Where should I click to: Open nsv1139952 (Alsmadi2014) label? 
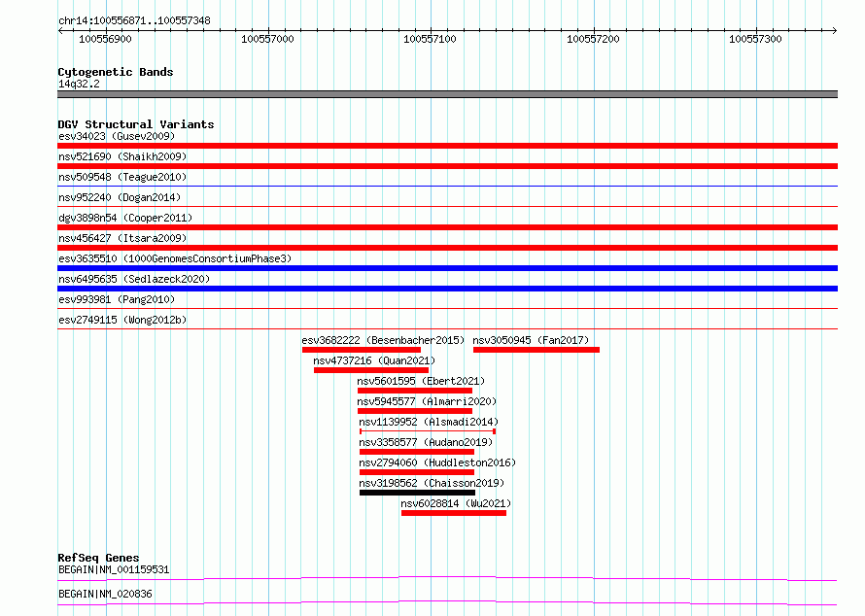(x=429, y=422)
